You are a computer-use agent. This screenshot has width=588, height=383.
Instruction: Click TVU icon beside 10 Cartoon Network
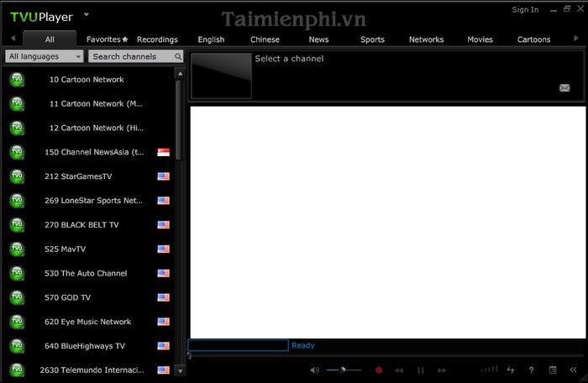(17, 80)
